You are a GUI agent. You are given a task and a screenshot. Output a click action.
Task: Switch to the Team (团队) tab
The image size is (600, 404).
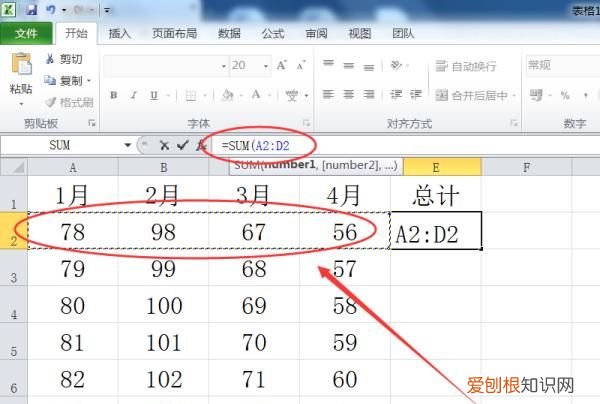click(x=403, y=34)
